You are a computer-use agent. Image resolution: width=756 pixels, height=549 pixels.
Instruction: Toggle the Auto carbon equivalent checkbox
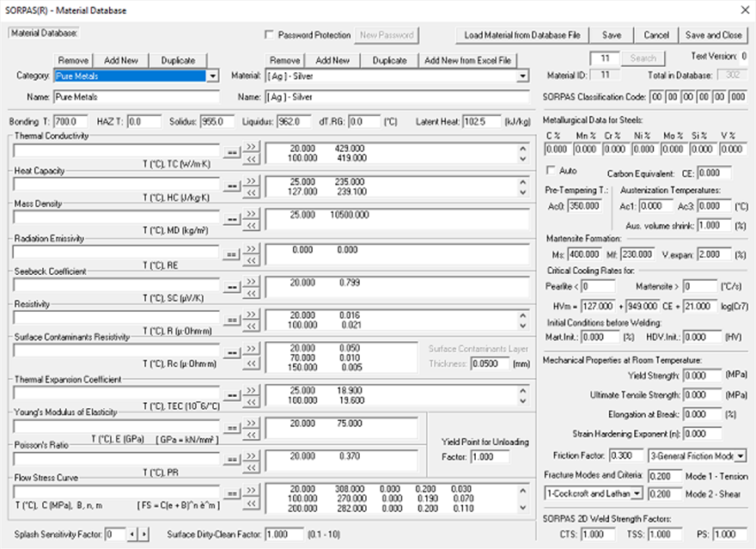click(x=550, y=170)
